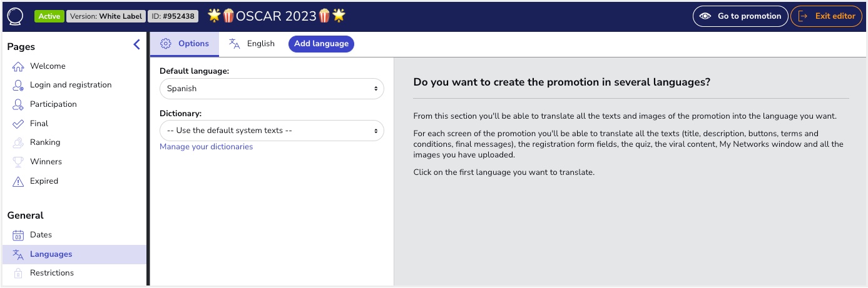Select Languages in General section
This screenshot has width=868, height=288.
coord(74,254)
